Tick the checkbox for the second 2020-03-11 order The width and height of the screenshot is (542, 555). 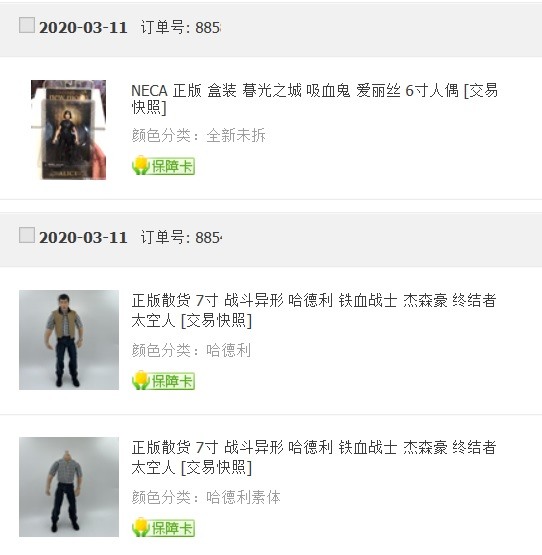coord(27,235)
